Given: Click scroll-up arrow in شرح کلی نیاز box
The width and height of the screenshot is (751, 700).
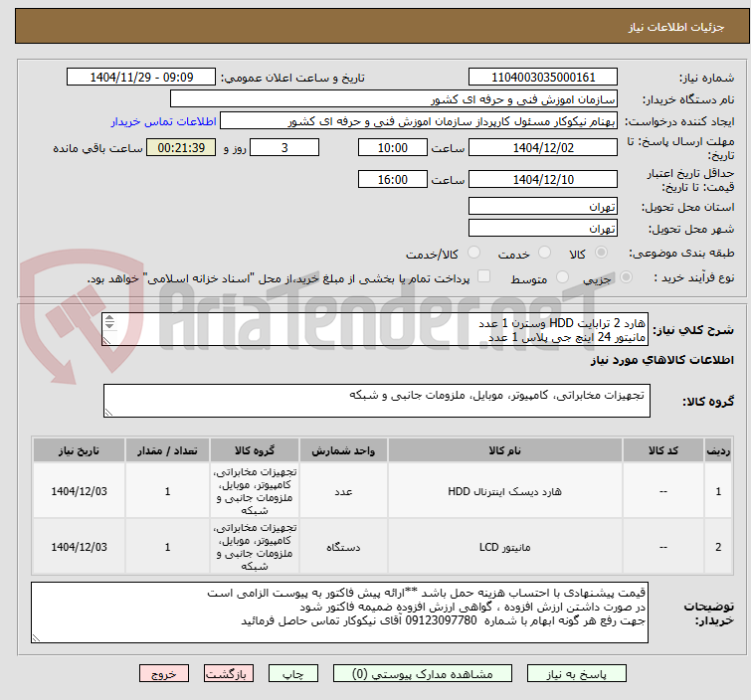Looking at the screenshot, I should coord(109,318).
